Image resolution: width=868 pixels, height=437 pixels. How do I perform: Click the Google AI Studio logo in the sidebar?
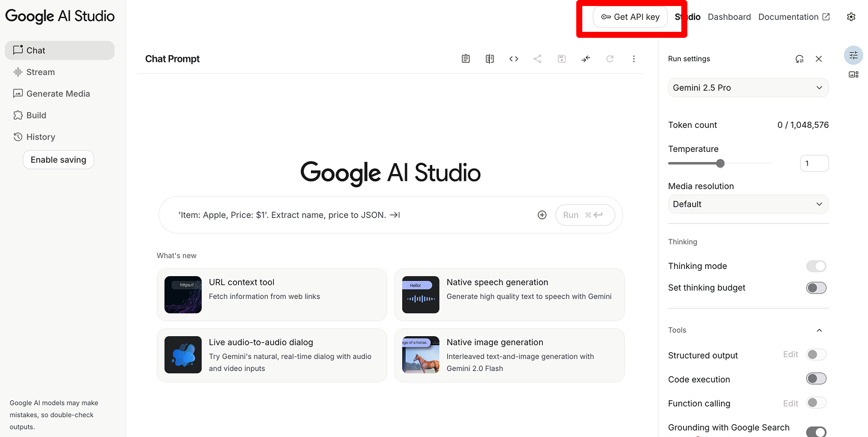(60, 16)
